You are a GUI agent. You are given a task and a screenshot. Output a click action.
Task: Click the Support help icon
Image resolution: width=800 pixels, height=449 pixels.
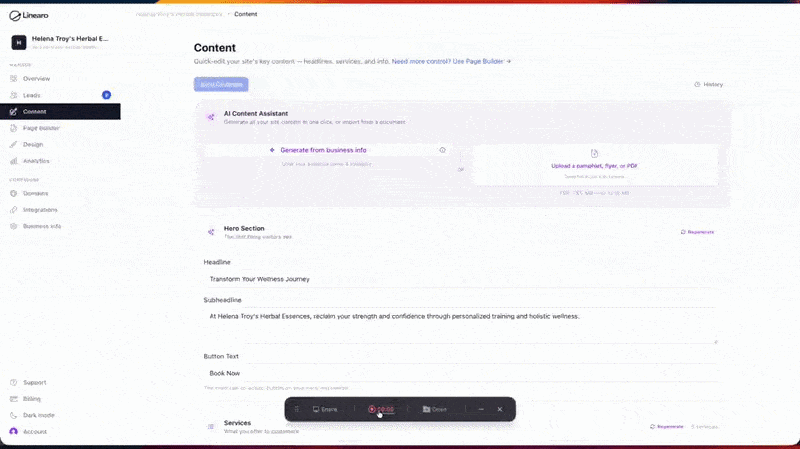click(x=14, y=382)
